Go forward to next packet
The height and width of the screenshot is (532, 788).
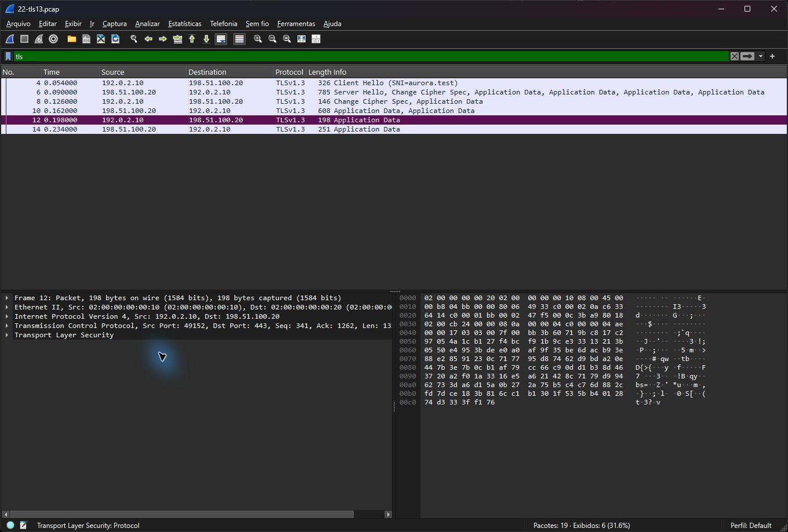(x=163, y=39)
